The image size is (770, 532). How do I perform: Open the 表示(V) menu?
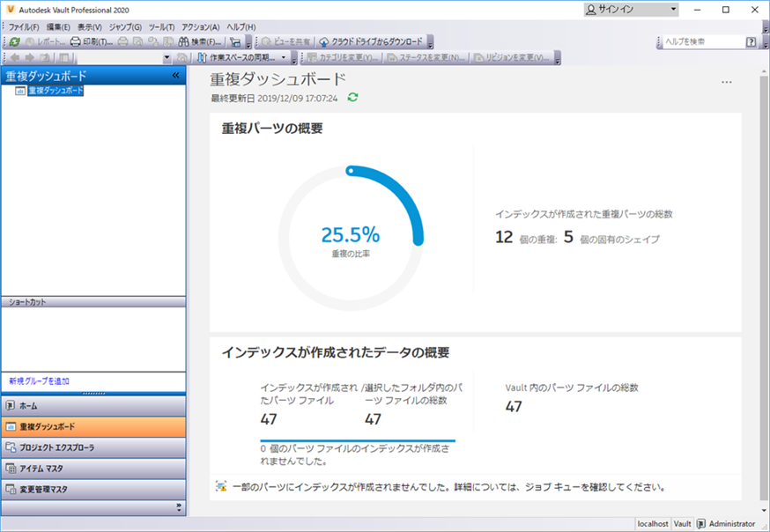[89, 27]
